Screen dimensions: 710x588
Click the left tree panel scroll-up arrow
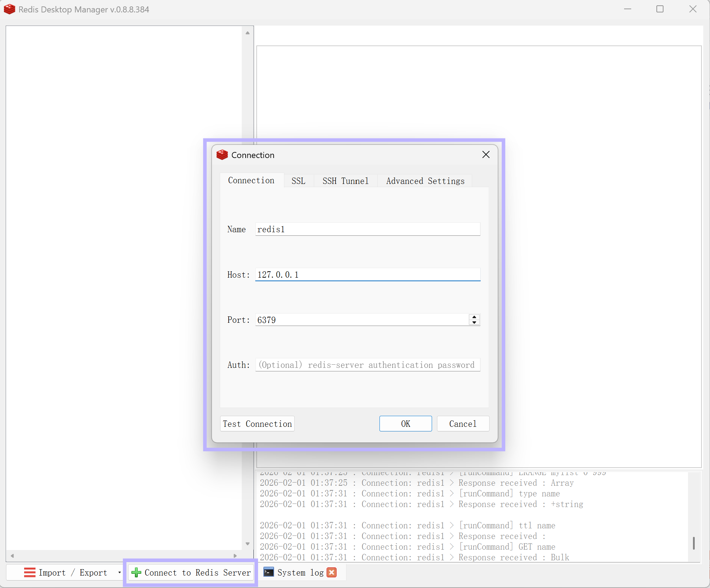pyautogui.click(x=248, y=33)
